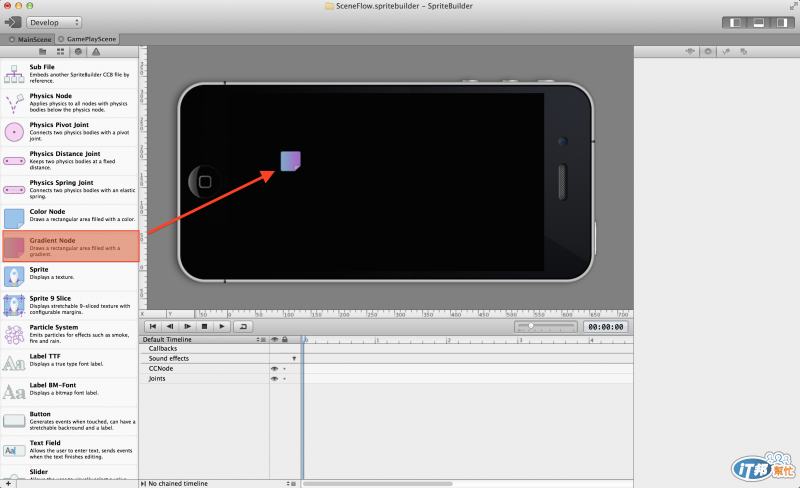Screen dimensions: 800x488
Task: Select the Physics Spring Joint icon
Action: (x=14, y=190)
